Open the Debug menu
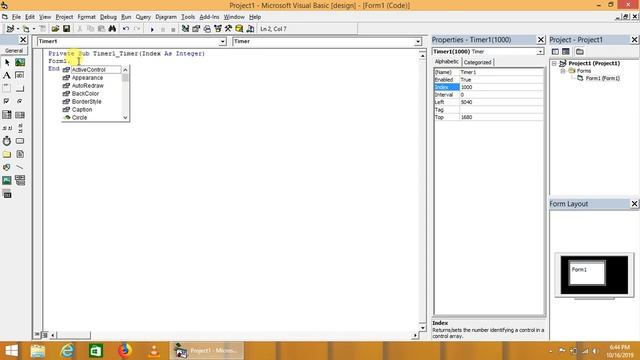The image size is (640, 360). point(108,17)
